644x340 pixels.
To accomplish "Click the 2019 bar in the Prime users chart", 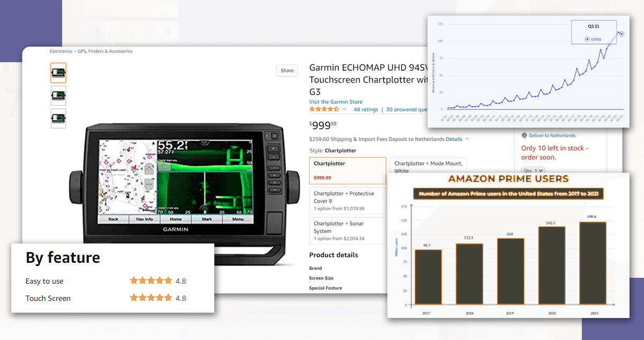I will coord(510,271).
